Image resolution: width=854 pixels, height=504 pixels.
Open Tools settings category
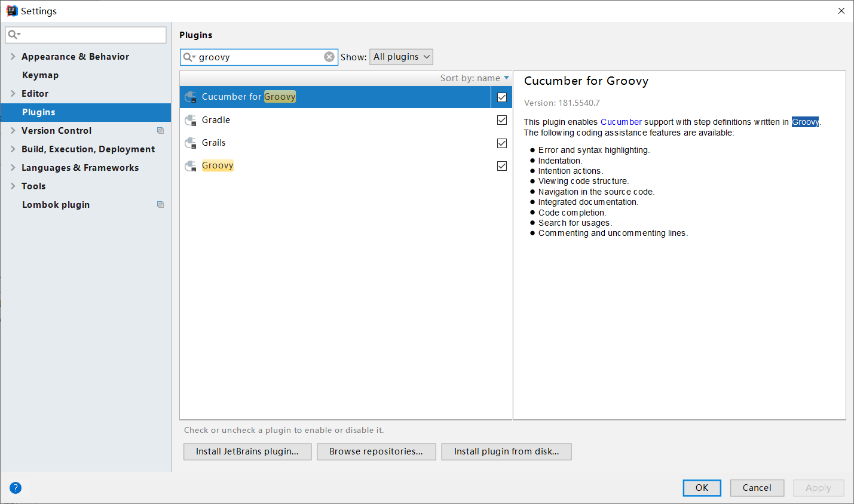pyautogui.click(x=33, y=186)
